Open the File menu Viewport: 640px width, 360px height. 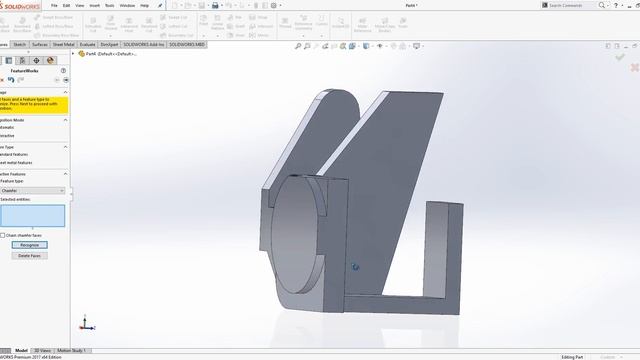54,6
